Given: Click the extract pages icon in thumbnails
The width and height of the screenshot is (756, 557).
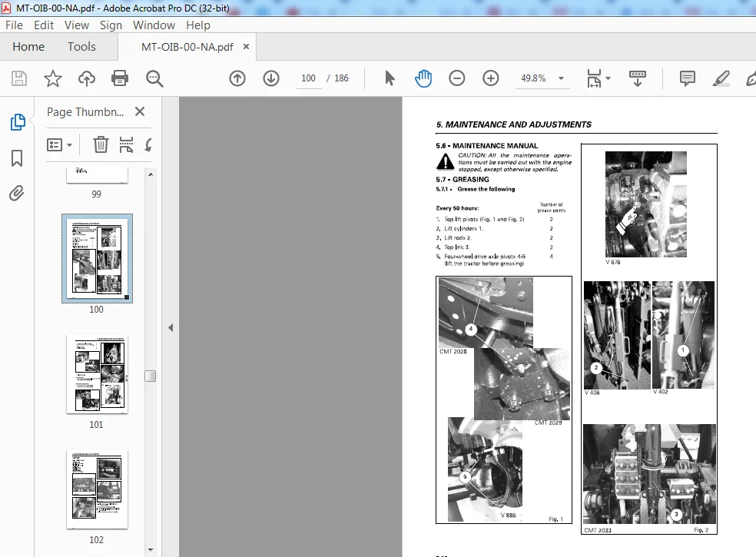Looking at the screenshot, I should click(x=126, y=144).
